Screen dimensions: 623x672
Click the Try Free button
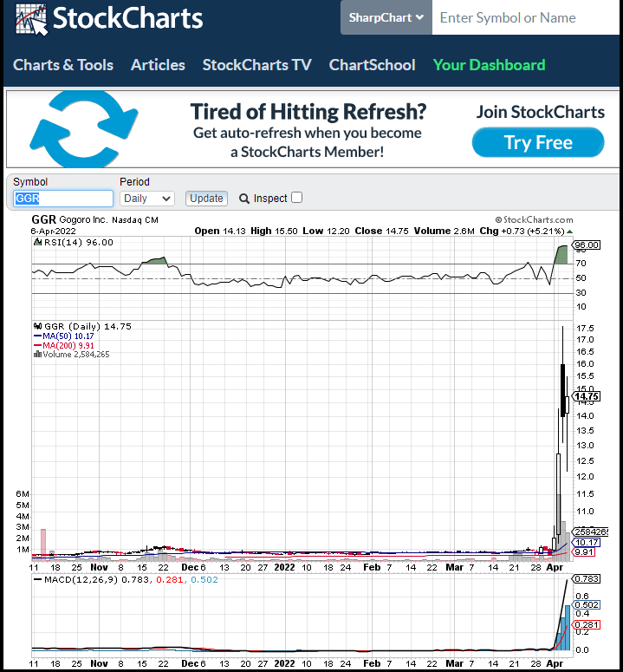(x=538, y=142)
